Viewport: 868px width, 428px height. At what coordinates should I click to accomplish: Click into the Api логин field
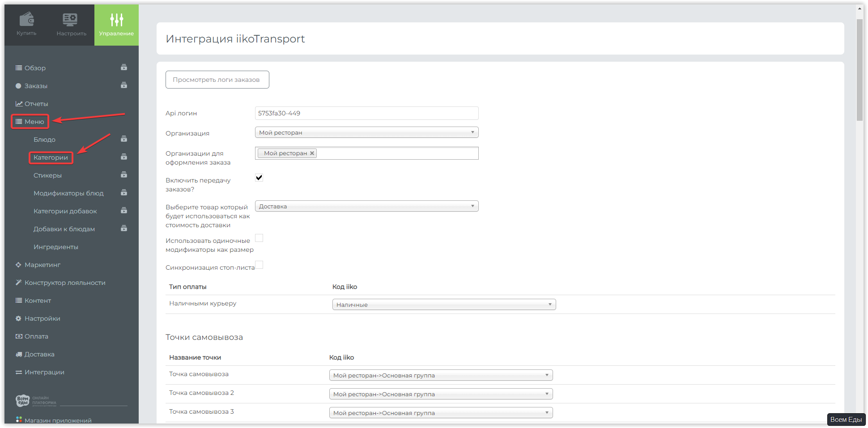[366, 113]
